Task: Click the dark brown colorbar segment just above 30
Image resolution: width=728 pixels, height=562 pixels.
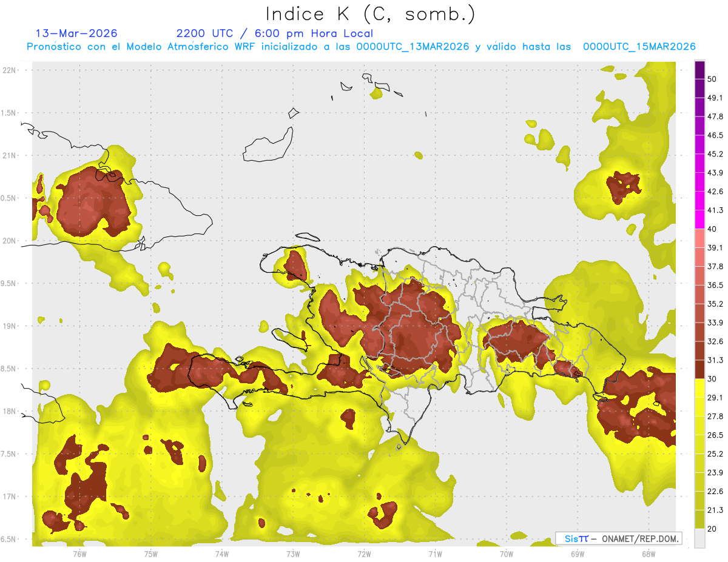Action: [x=699, y=369]
